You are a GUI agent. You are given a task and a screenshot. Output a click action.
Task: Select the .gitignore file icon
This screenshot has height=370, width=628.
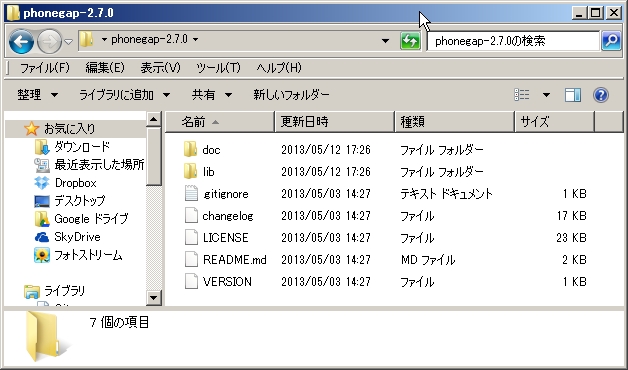click(191, 193)
